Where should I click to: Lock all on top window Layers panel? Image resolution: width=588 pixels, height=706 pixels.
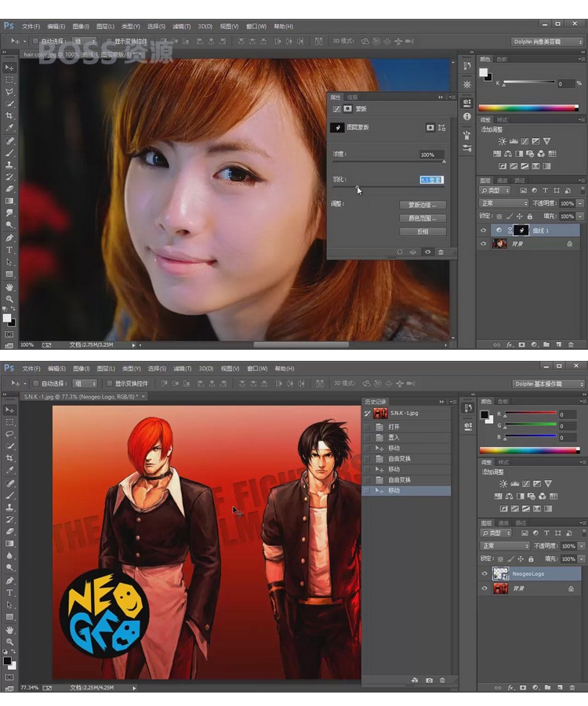coord(529,217)
